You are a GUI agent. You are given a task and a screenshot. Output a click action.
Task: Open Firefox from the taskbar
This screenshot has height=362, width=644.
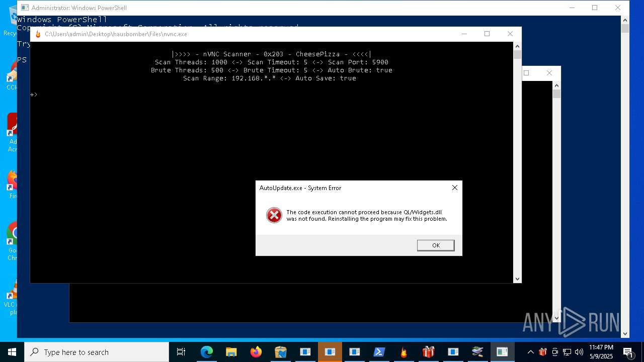(x=256, y=352)
